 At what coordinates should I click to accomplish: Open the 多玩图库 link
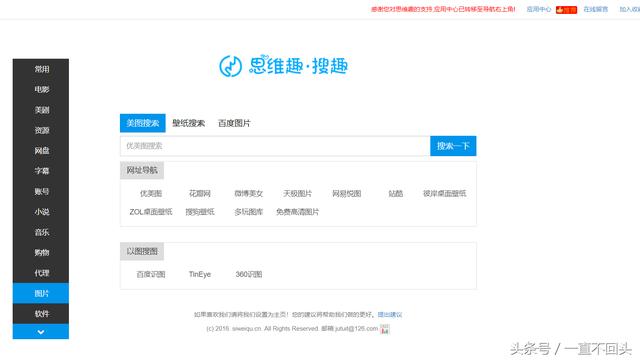point(249,212)
